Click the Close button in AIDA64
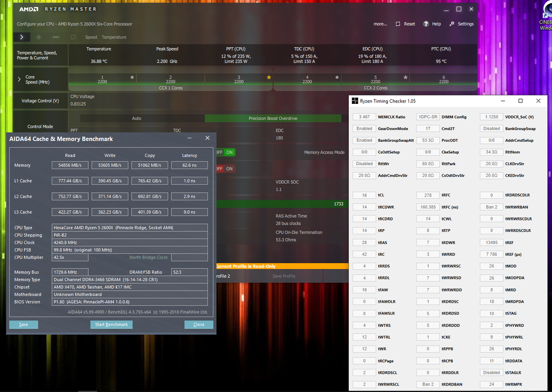 tap(199, 324)
